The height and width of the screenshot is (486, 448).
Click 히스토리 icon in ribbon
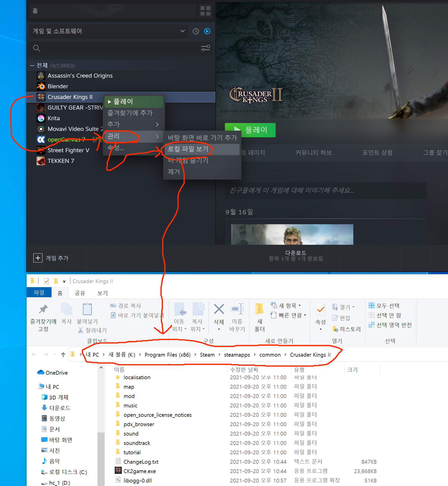pos(335,329)
